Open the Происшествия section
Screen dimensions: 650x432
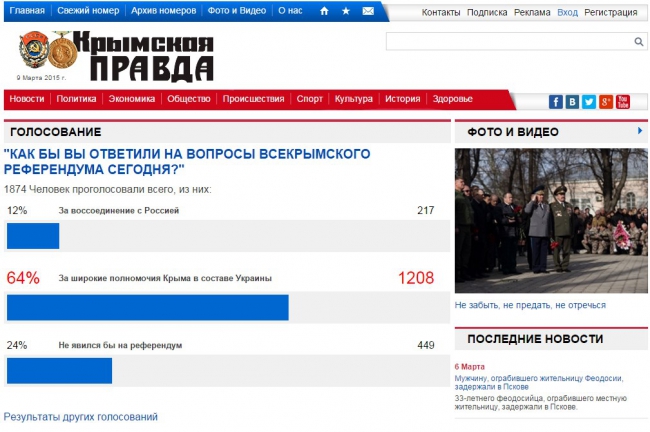[x=253, y=99]
